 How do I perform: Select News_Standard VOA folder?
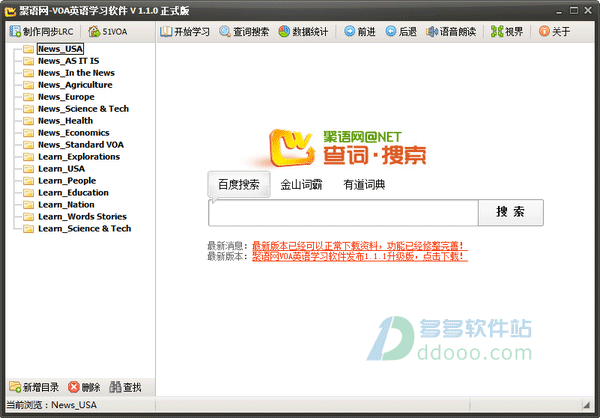(x=81, y=145)
